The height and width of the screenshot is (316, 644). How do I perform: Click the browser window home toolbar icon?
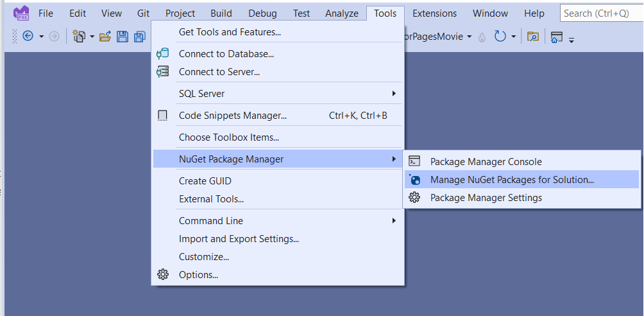tap(556, 37)
